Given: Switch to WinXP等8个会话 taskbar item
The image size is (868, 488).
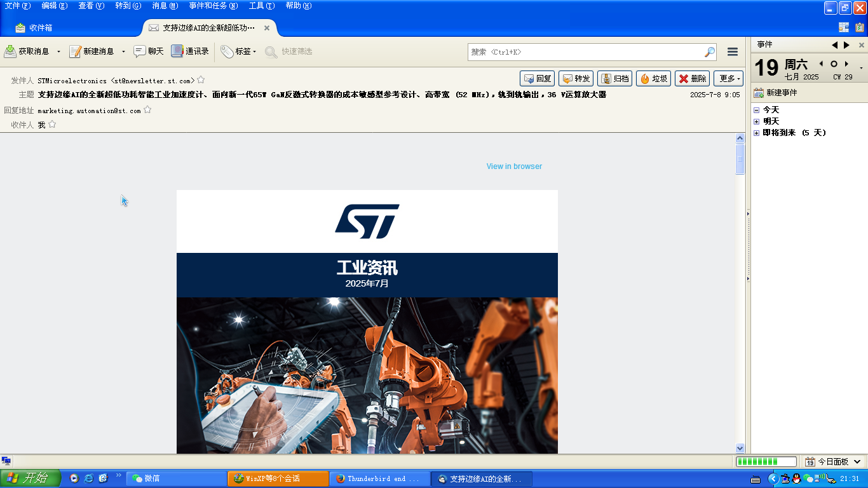Looking at the screenshot, I should click(x=278, y=478).
